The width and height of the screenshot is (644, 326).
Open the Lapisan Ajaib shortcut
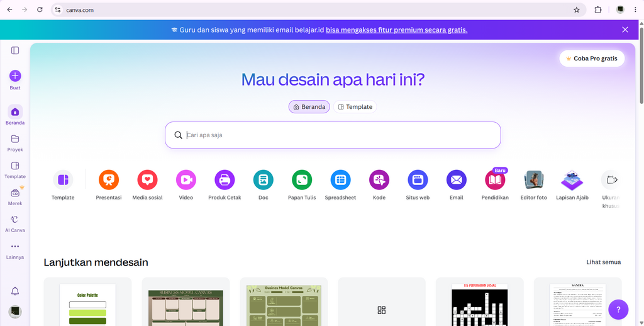click(572, 179)
